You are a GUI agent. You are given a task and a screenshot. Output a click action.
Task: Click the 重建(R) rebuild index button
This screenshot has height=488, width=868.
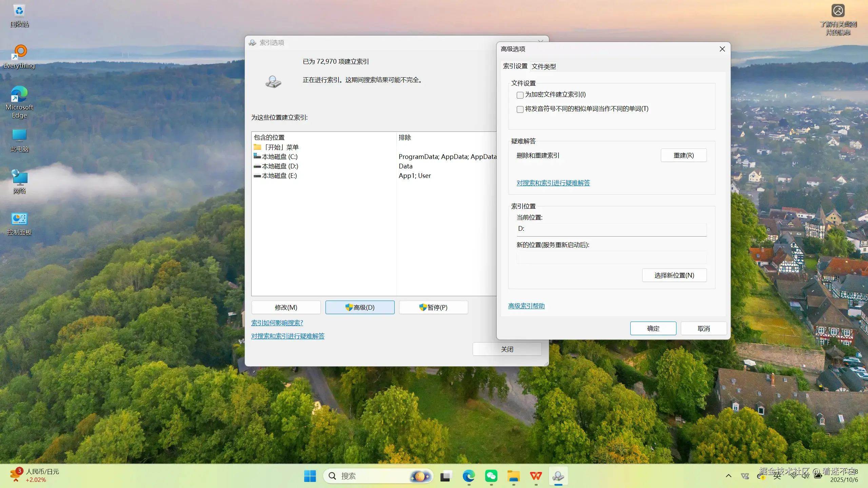pyautogui.click(x=684, y=156)
